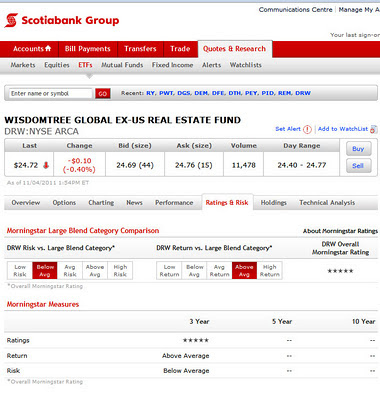Open recent symbol REM
The height and width of the screenshot is (400, 380).
click(x=285, y=93)
